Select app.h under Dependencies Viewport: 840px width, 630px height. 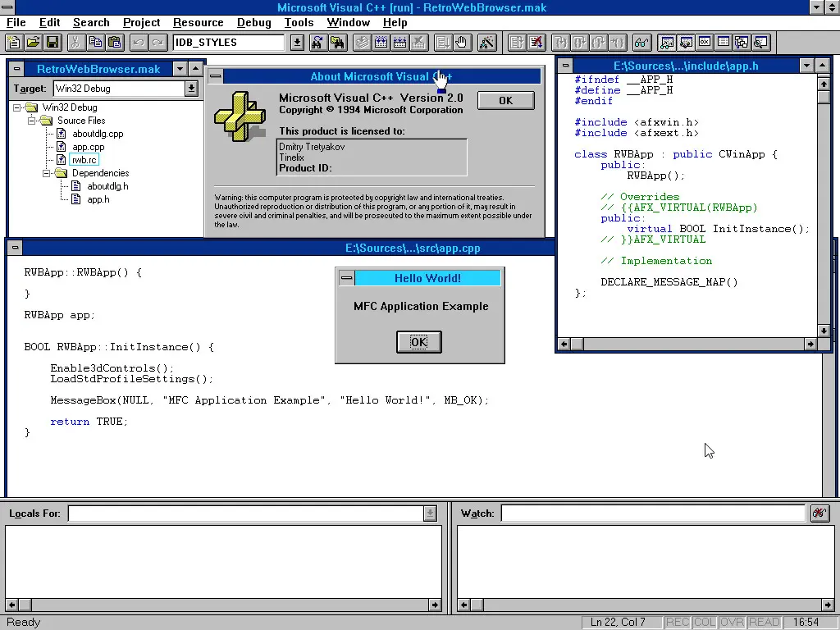[98, 199]
